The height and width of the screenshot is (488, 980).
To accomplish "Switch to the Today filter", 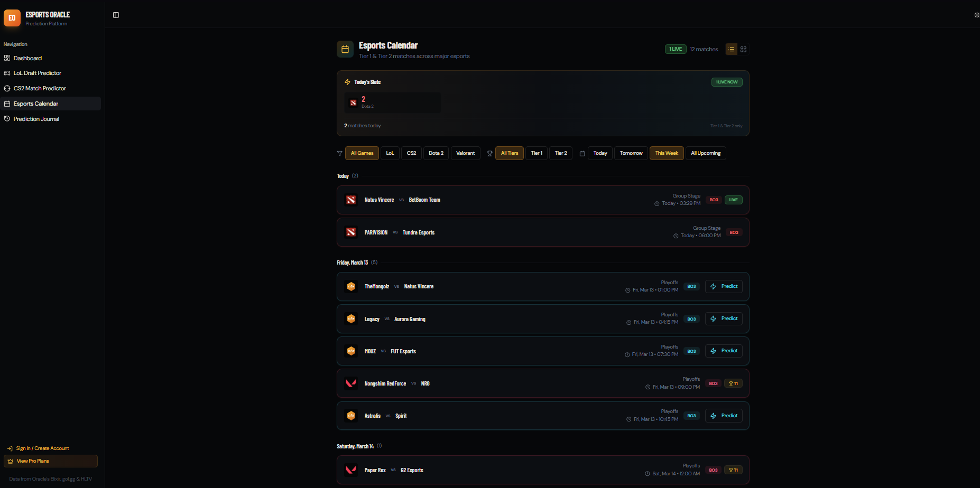I will (599, 153).
